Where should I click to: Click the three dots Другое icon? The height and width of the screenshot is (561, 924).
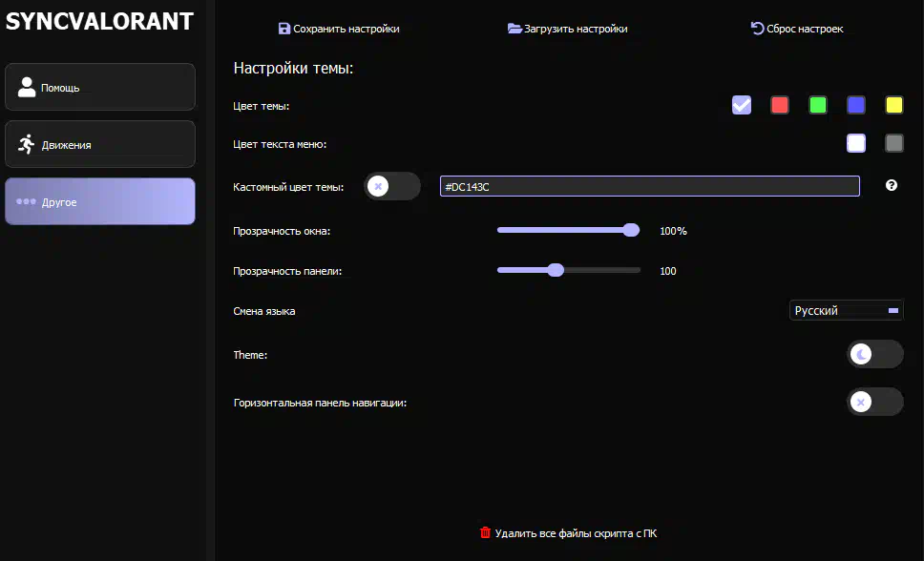(x=27, y=201)
